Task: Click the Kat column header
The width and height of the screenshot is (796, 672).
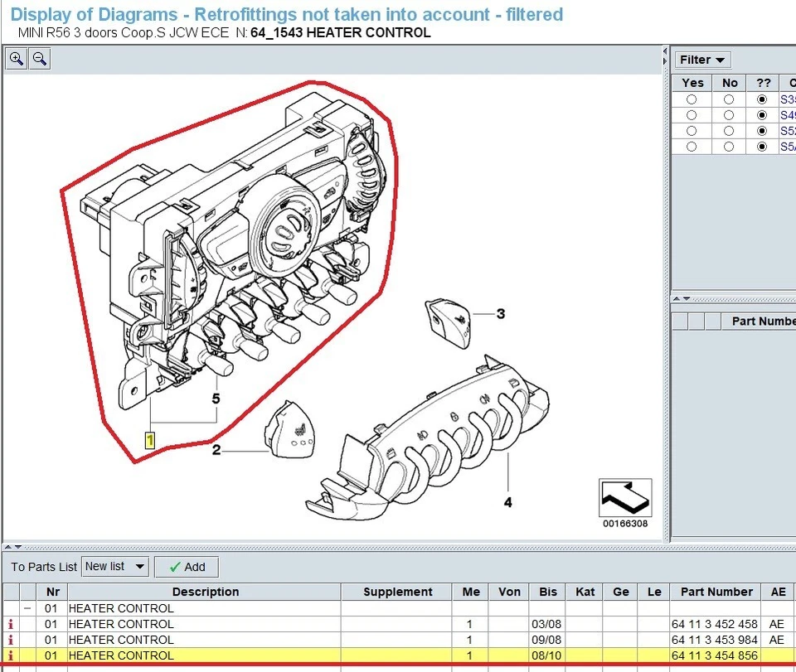Action: pyautogui.click(x=585, y=592)
